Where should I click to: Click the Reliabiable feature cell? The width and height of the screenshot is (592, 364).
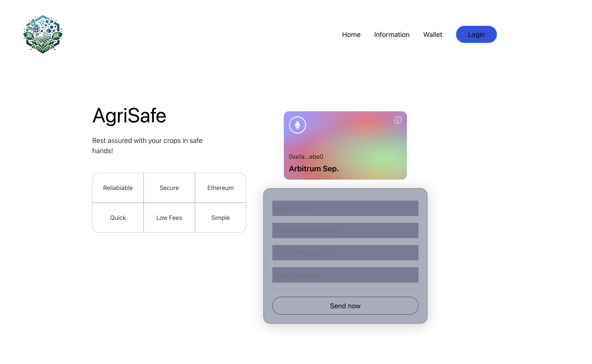pyautogui.click(x=118, y=188)
